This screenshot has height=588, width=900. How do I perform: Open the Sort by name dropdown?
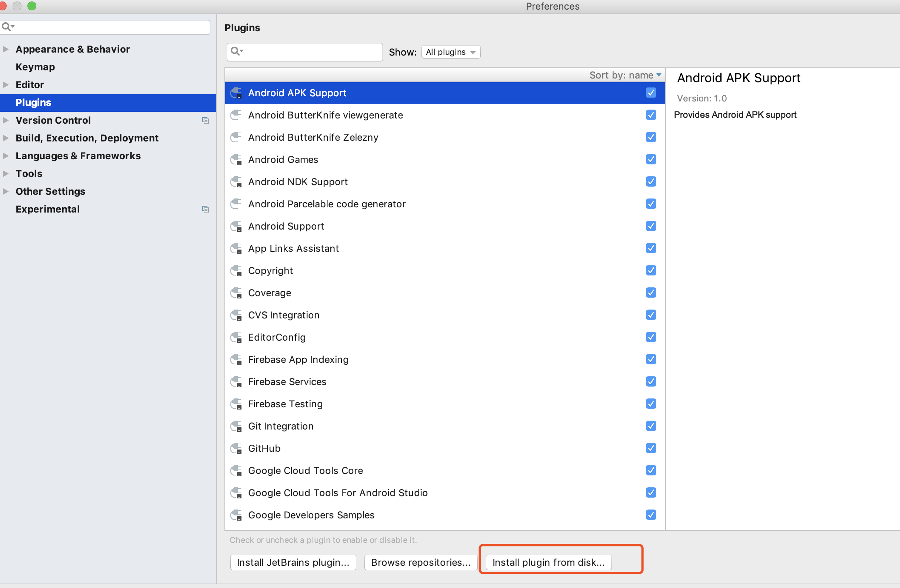(625, 75)
